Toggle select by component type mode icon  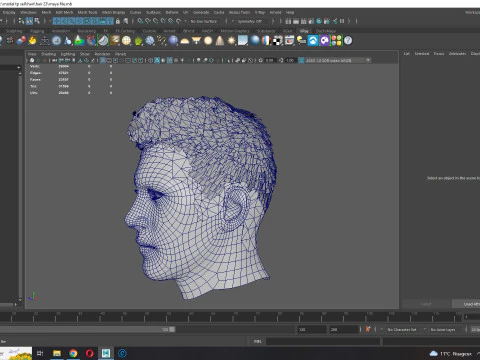pos(37,21)
